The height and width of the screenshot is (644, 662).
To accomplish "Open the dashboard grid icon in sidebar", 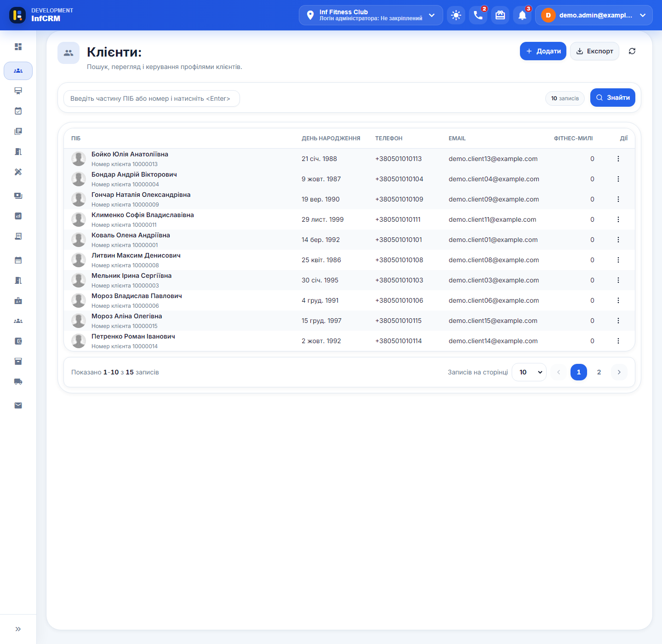I will coord(18,47).
